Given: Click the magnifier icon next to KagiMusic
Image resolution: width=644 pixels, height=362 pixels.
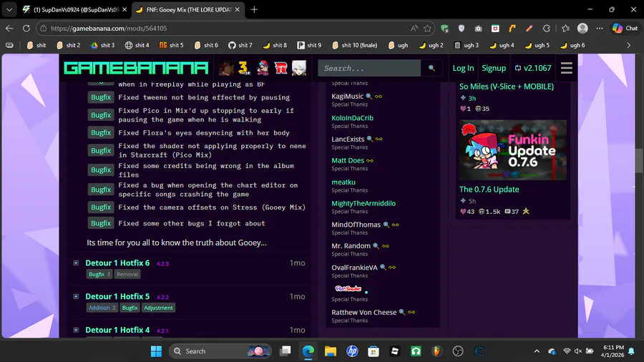Looking at the screenshot, I should [x=369, y=97].
